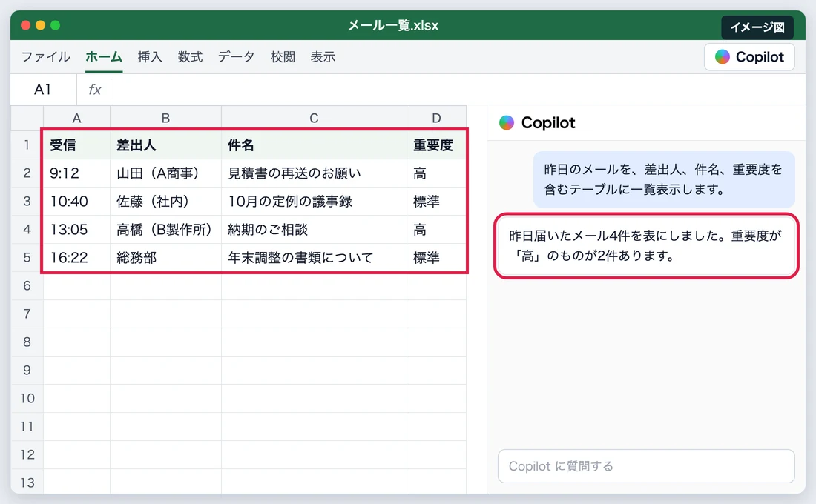Click the select-all corner of the grid
The height and width of the screenshot is (504, 816).
pos(27,118)
